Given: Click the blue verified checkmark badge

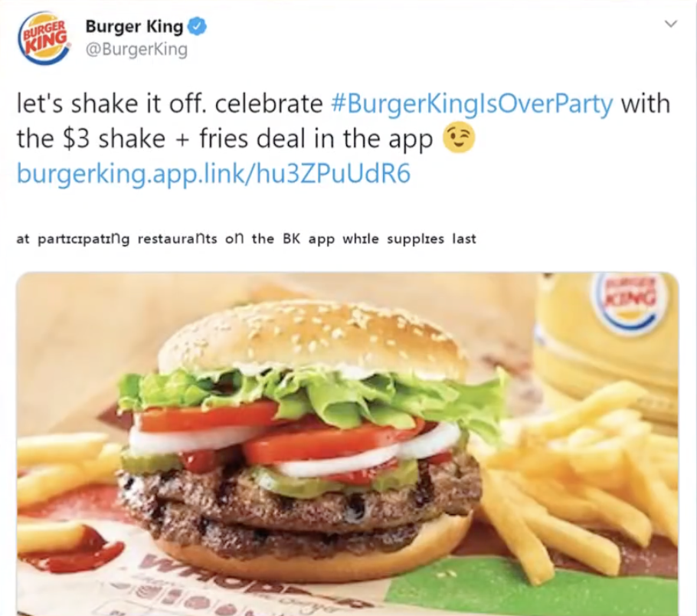Looking at the screenshot, I should 197,27.
